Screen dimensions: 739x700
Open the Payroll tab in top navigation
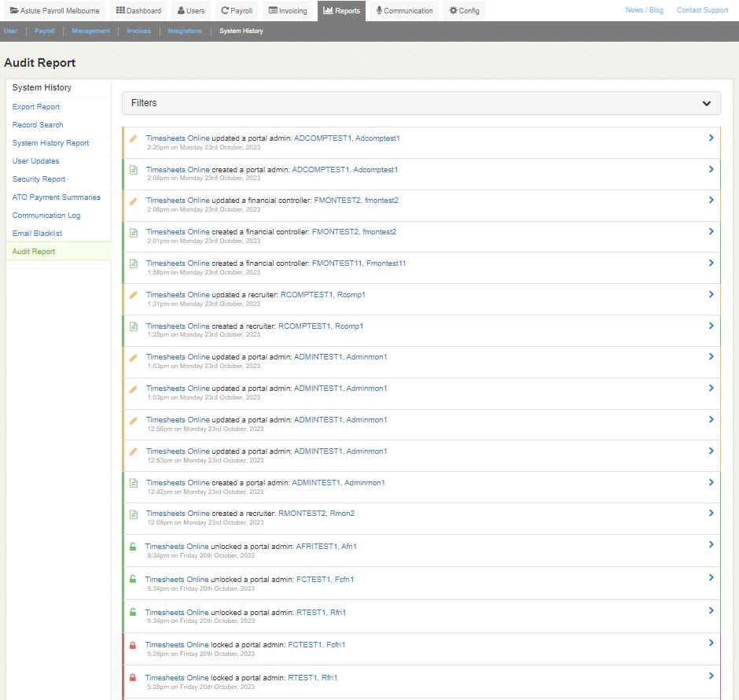click(237, 11)
